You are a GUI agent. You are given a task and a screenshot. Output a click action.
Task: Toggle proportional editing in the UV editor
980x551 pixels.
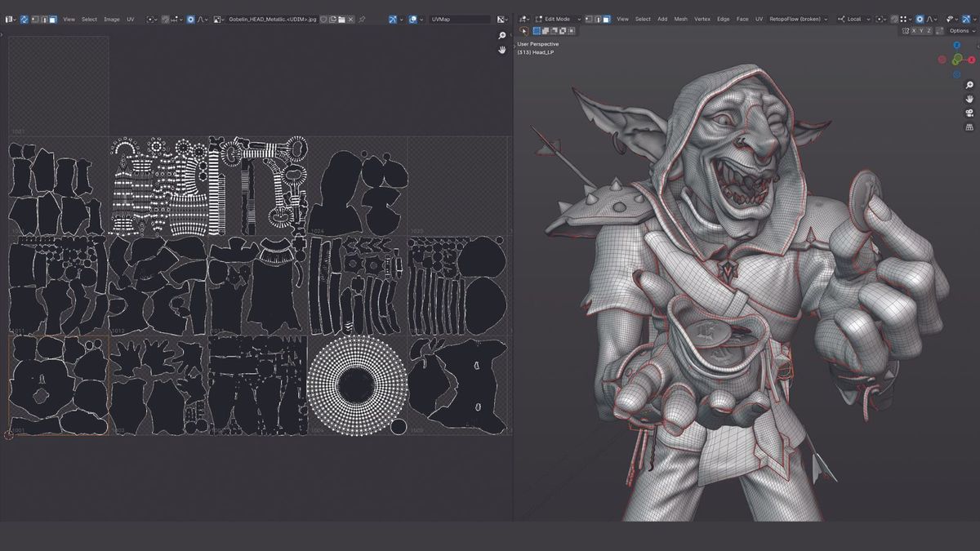189,19
